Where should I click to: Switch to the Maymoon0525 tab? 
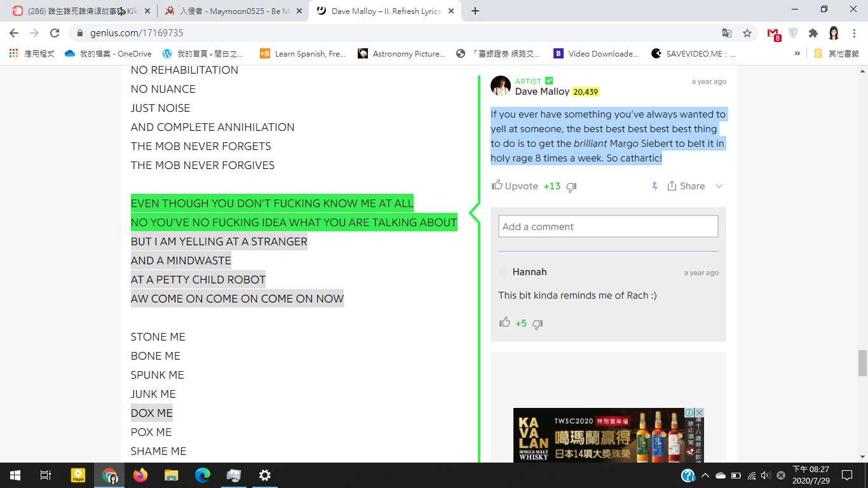(x=233, y=11)
